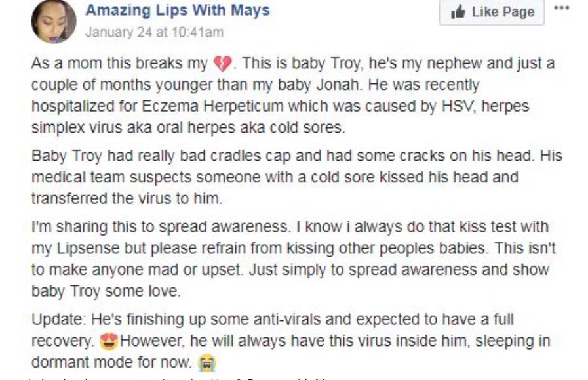Click the broken heart emoji
This screenshot has height=380, width=588.
[x=222, y=64]
